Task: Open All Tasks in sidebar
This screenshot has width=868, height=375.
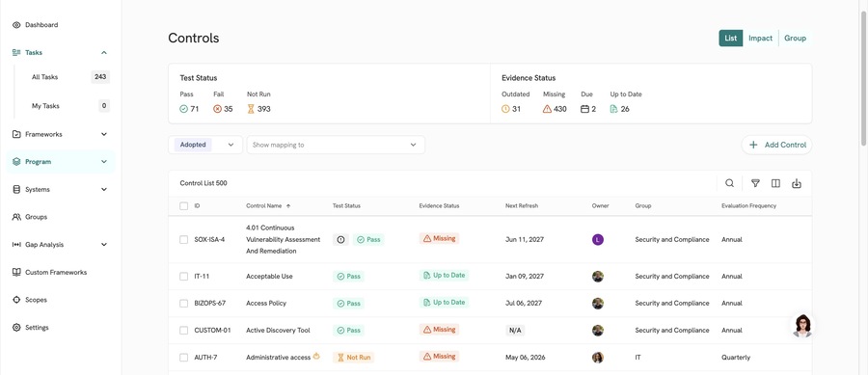Action: tap(44, 77)
